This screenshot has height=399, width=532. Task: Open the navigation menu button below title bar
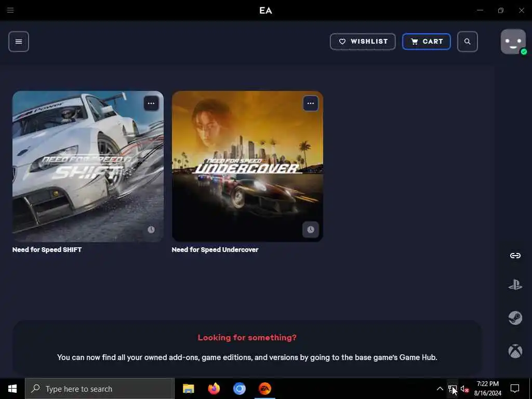[x=19, y=42]
